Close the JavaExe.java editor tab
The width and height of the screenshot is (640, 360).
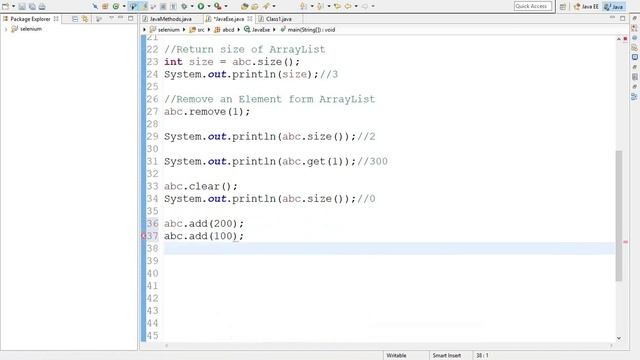pos(249,19)
